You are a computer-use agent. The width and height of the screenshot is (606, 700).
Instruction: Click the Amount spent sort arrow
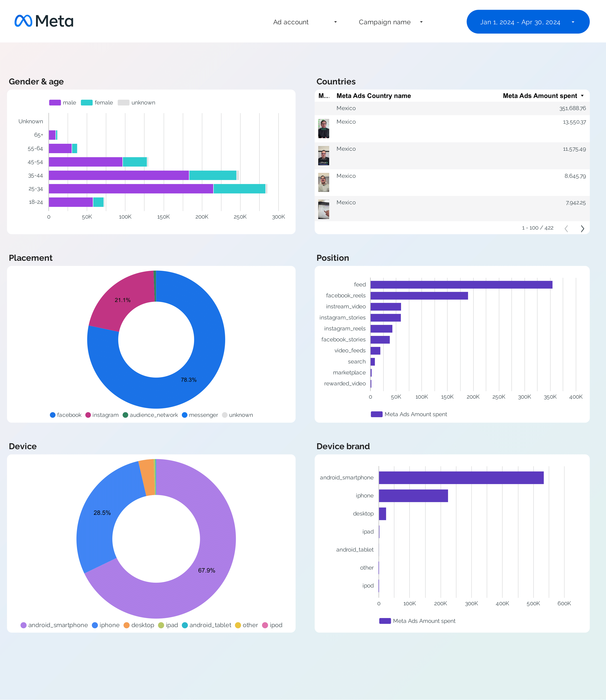pyautogui.click(x=582, y=96)
